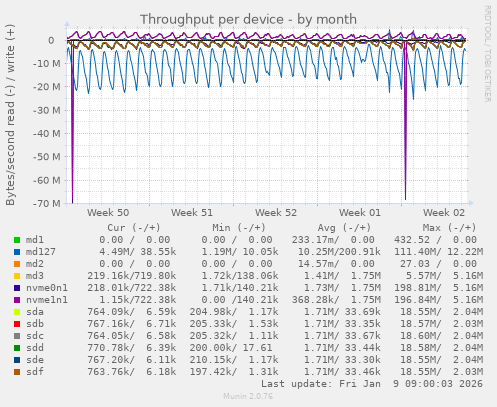Click the nvme0n1 device label
Viewport: 497px width, 407px height.
(47, 288)
